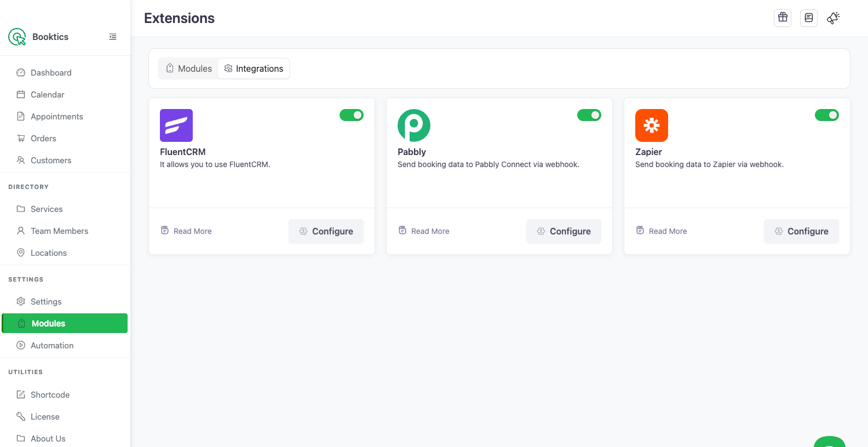868x447 pixels.
Task: Click Configure for Zapier
Action: 801,231
